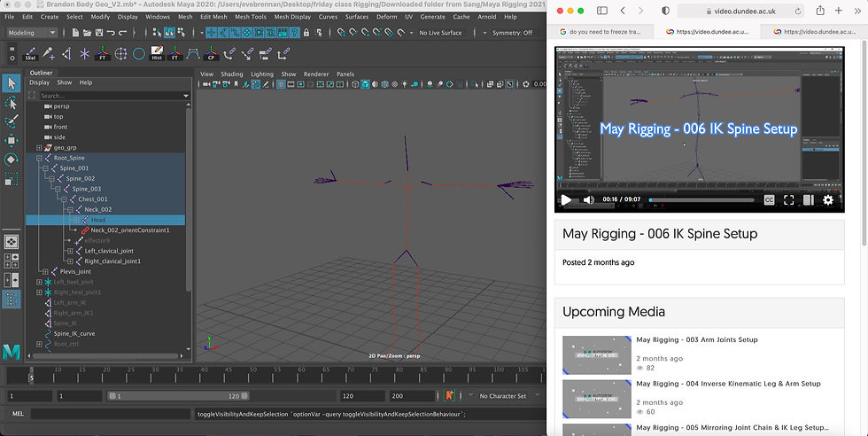Toggle Select by component type mode
The image size is (868, 436).
(x=181, y=33)
